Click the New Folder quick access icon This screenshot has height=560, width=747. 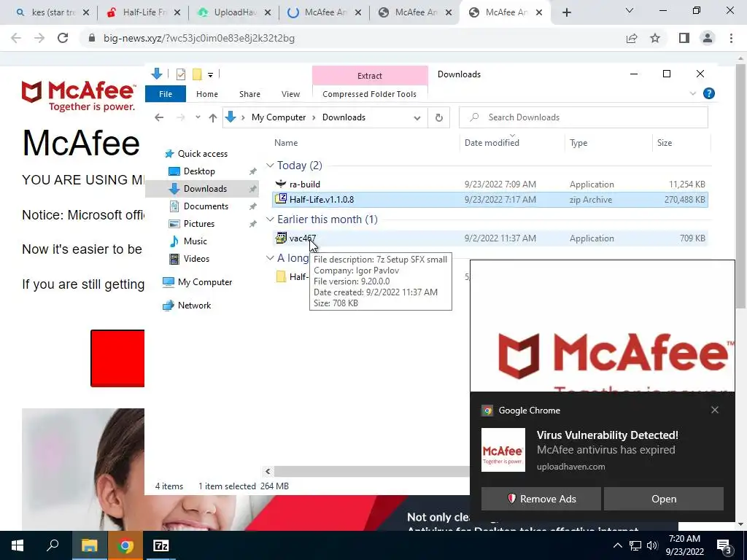click(x=197, y=74)
